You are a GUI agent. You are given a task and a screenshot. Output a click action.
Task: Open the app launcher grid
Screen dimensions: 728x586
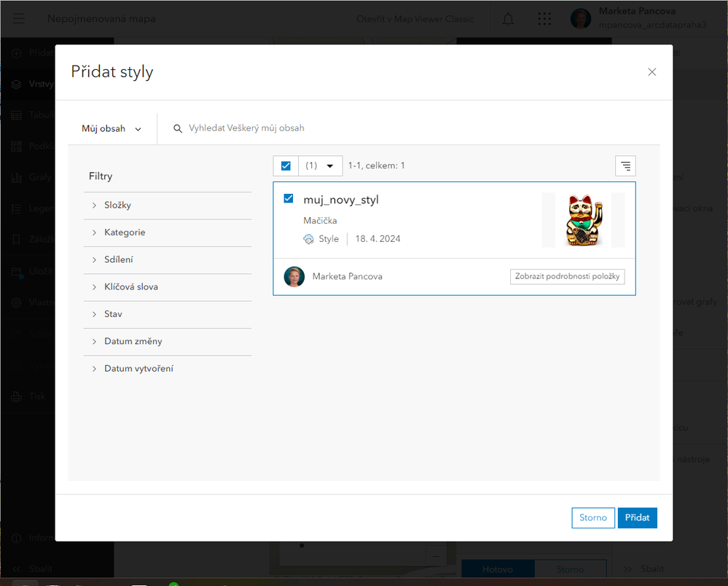(544, 20)
